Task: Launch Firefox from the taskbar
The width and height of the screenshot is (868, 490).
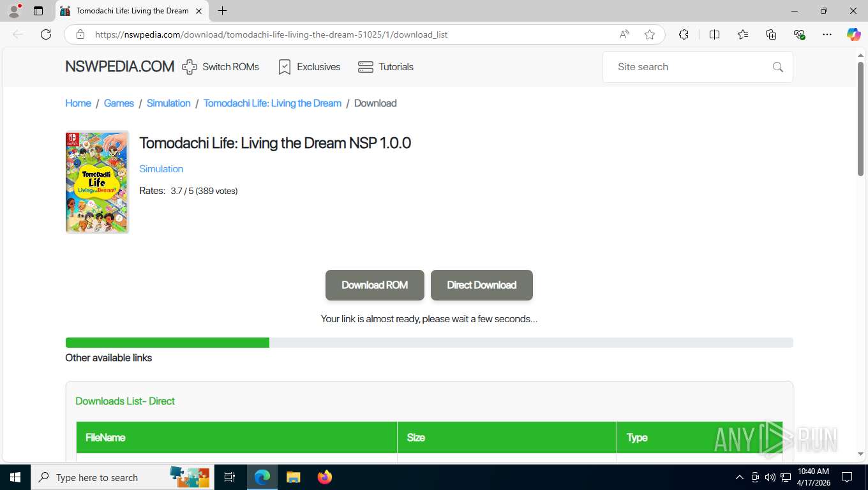Action: (x=325, y=477)
